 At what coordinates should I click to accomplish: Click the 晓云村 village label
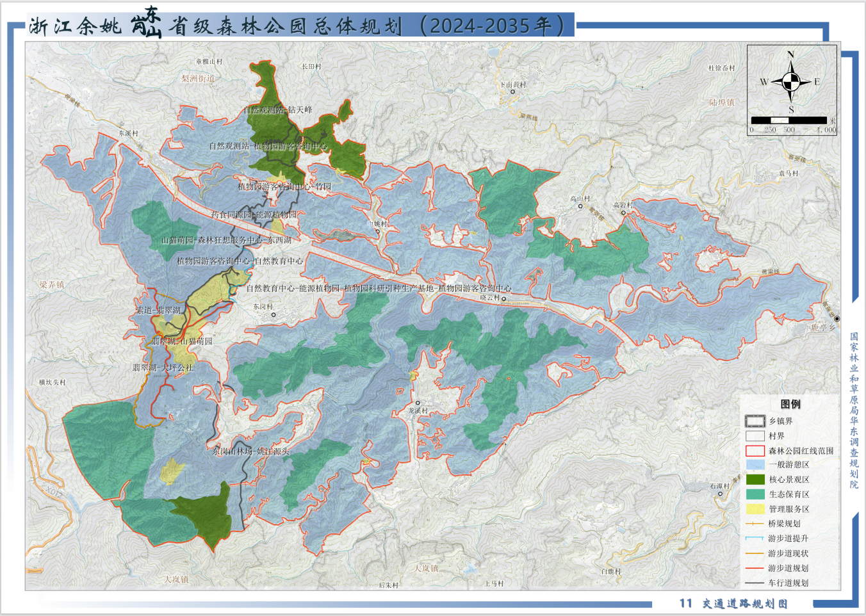(490, 298)
